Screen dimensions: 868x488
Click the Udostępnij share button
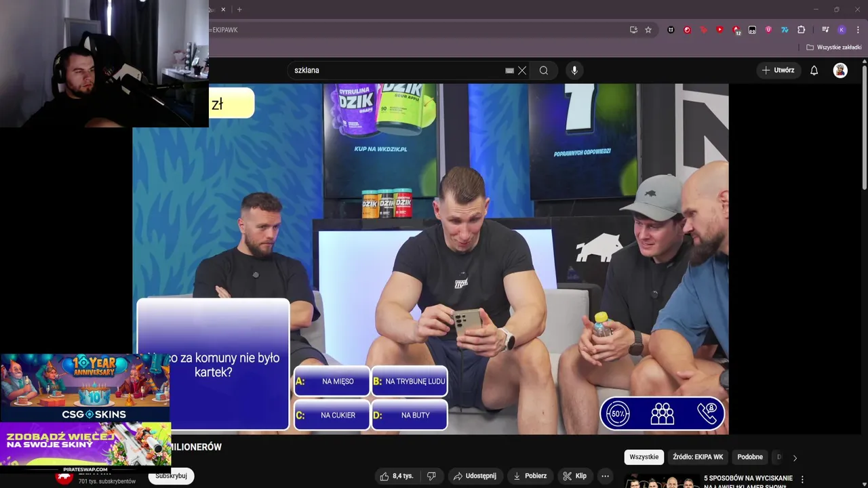pos(475,476)
